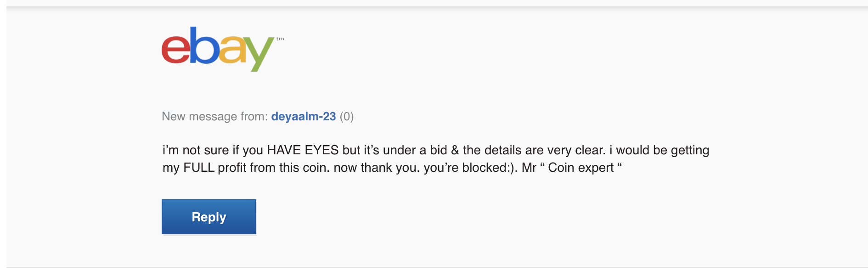The image size is (868, 271).
Task: Click the red 'e' of the eBay logo
Action: point(176,50)
